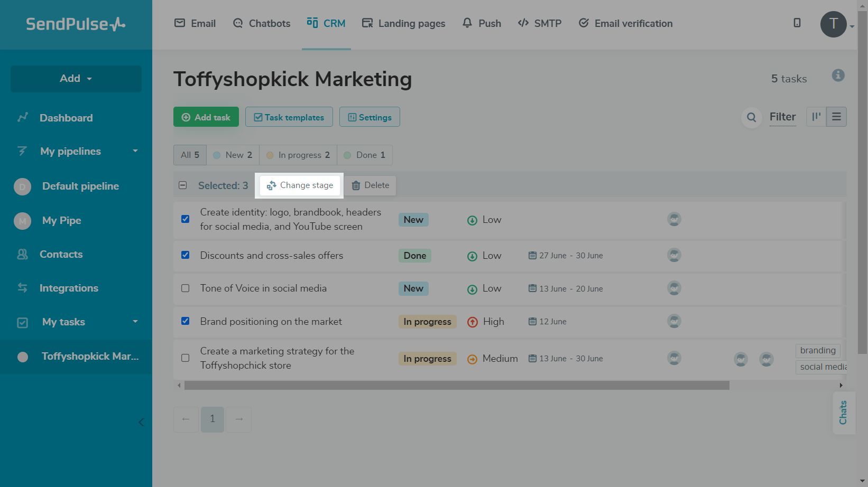Open the Chatbots tab
The height and width of the screenshot is (487, 868).
(x=262, y=23)
